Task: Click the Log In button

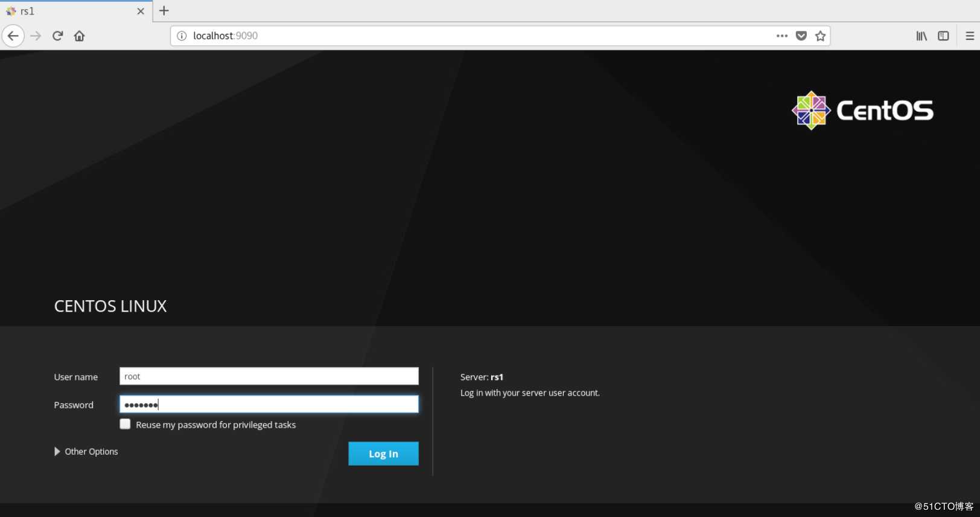Action: coord(383,454)
